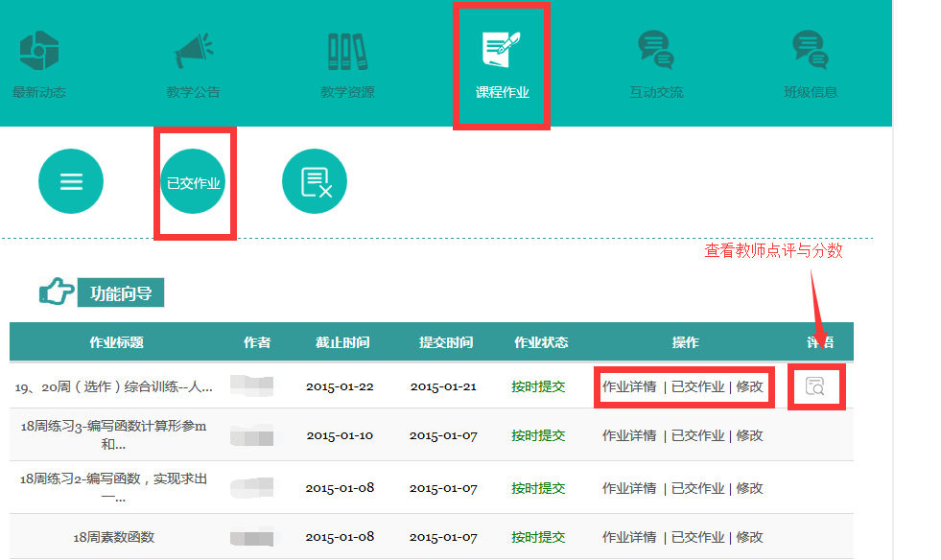
Task: Click the 作业状态 column header
Action: (541, 342)
